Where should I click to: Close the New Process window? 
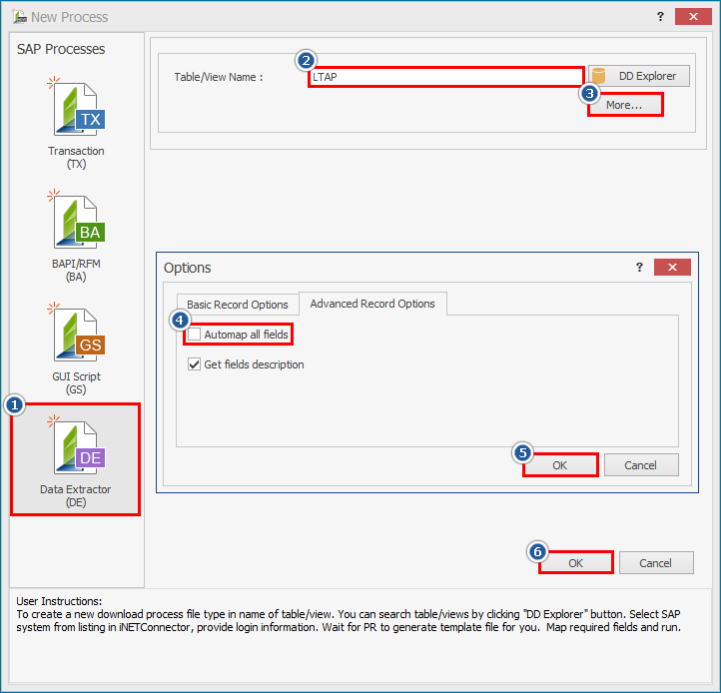pyautogui.click(x=693, y=17)
